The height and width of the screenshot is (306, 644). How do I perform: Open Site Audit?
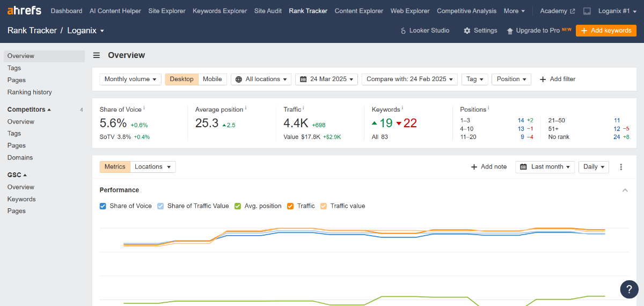coord(268,11)
